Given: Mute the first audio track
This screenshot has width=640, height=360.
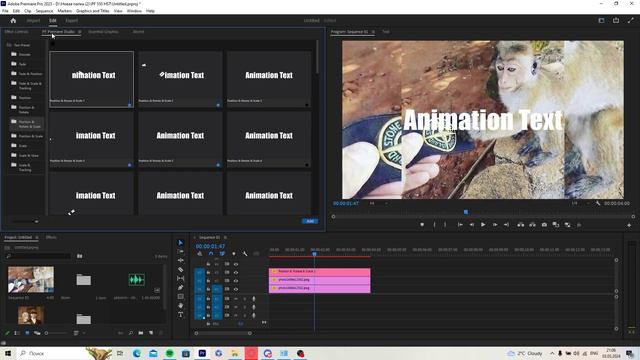Looking at the screenshot, I should point(236,299).
